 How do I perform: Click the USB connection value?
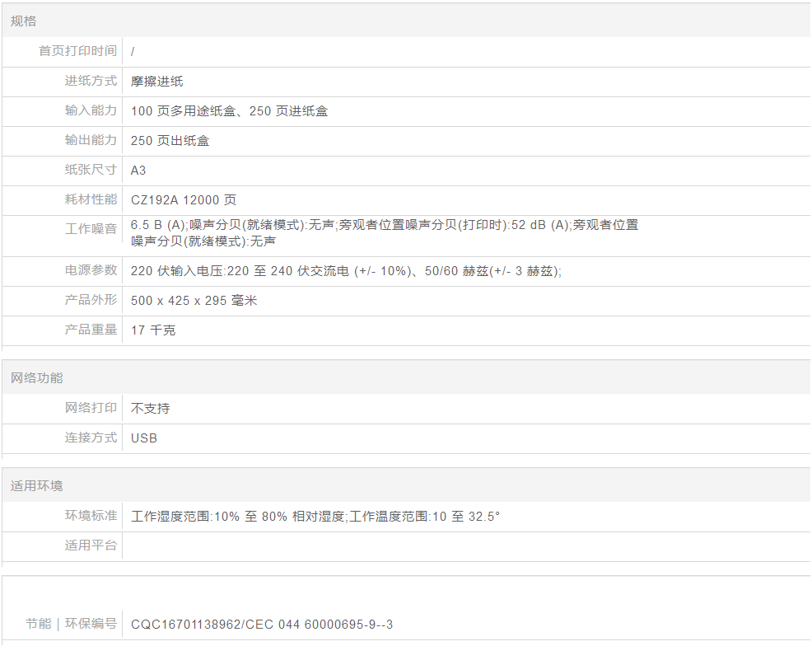pos(144,438)
